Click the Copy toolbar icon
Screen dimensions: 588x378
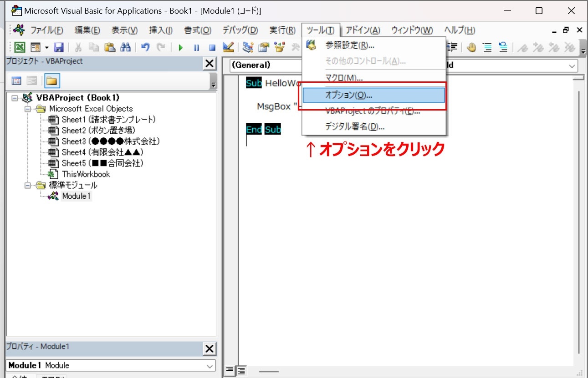[93, 47]
